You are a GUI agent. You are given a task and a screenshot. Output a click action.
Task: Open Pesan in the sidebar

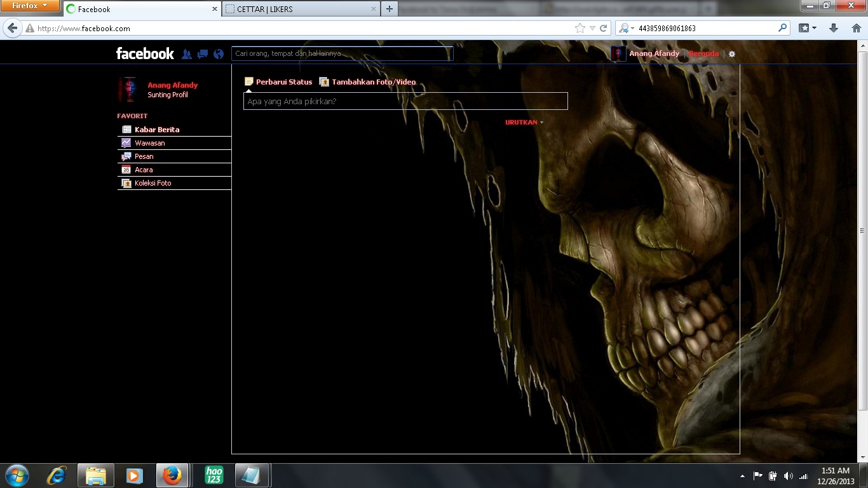click(x=174, y=156)
